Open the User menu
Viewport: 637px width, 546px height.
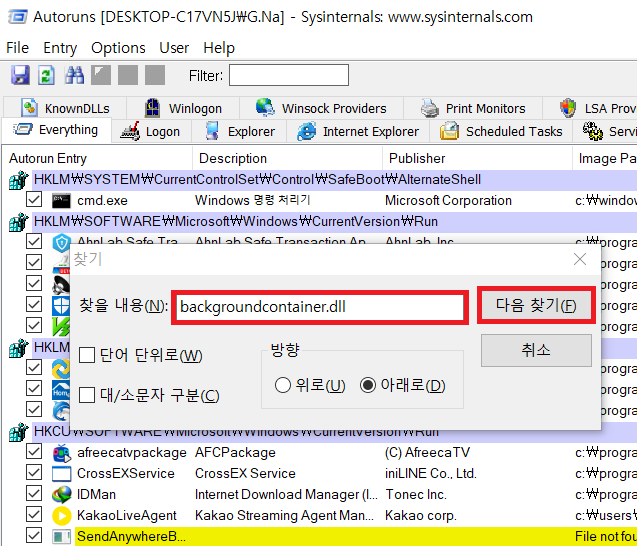(x=174, y=48)
